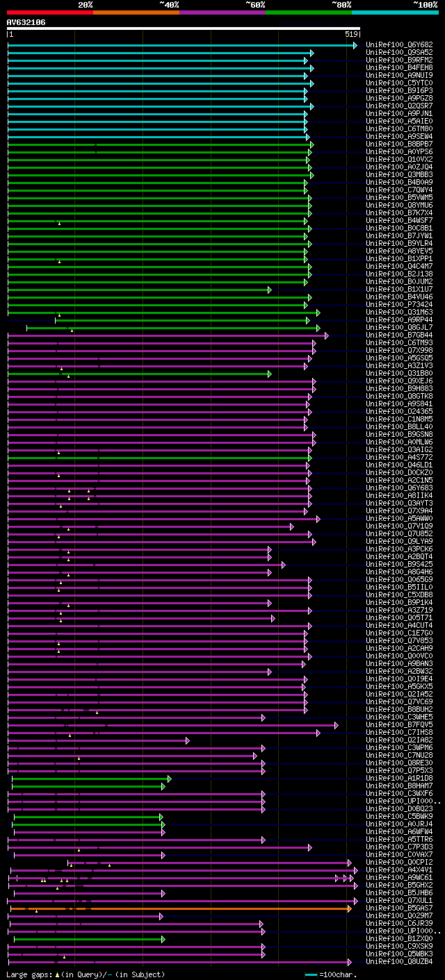Click the cyan ~100% identity legend segment
The image size is (445, 980).
click(395, 12)
